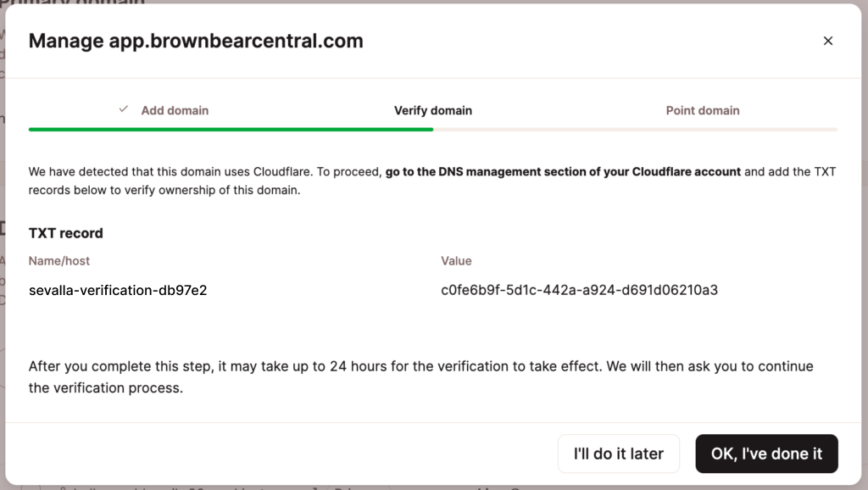Click the Value column header
The width and height of the screenshot is (868, 490).
tap(457, 260)
